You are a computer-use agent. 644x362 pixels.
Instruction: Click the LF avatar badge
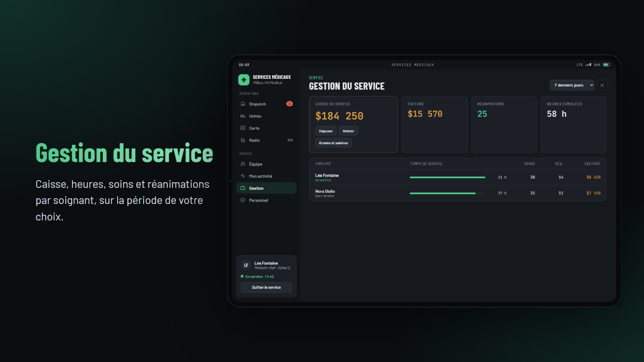point(246,265)
